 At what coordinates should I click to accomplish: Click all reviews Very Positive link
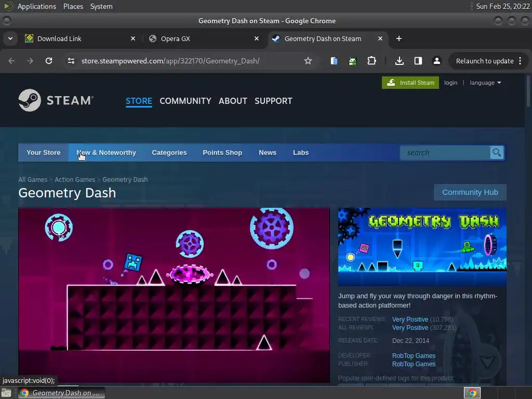click(x=410, y=328)
